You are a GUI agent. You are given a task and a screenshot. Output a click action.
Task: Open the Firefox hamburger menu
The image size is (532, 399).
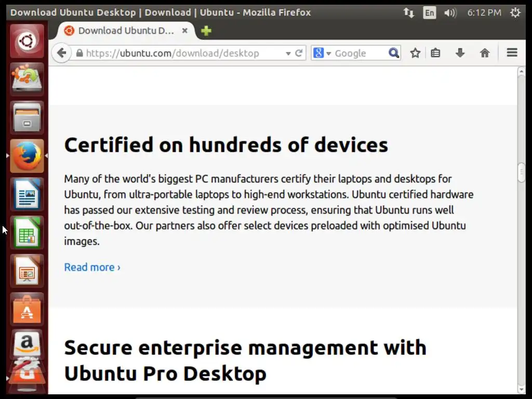[x=512, y=52]
